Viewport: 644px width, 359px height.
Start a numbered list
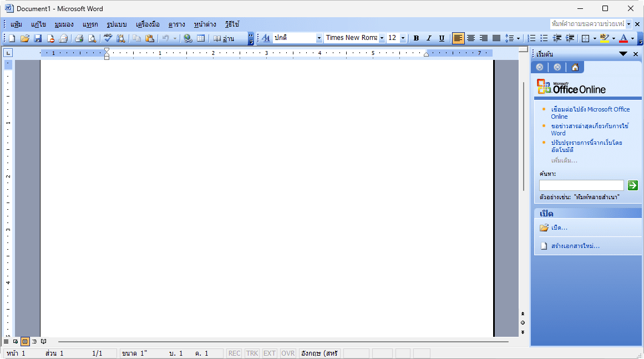(531, 38)
